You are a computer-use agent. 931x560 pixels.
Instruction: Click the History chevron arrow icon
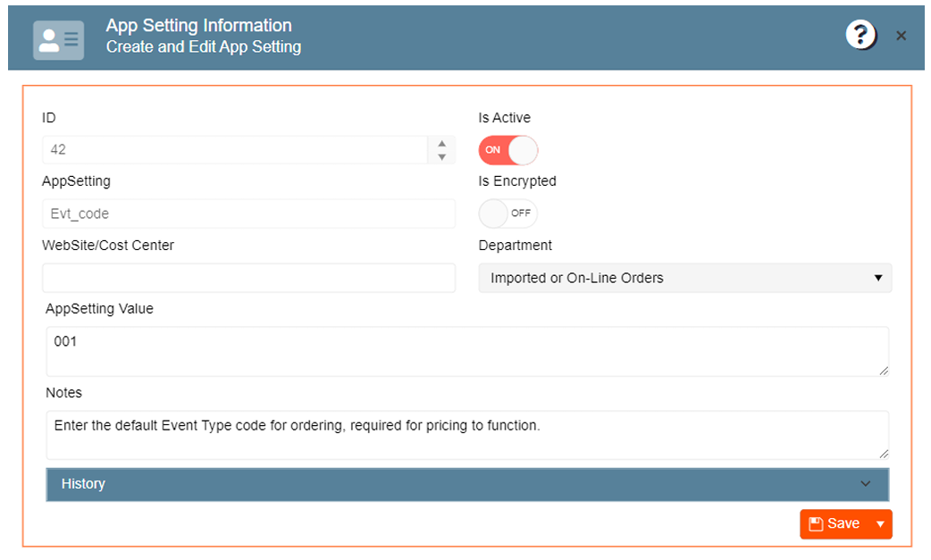tap(865, 484)
